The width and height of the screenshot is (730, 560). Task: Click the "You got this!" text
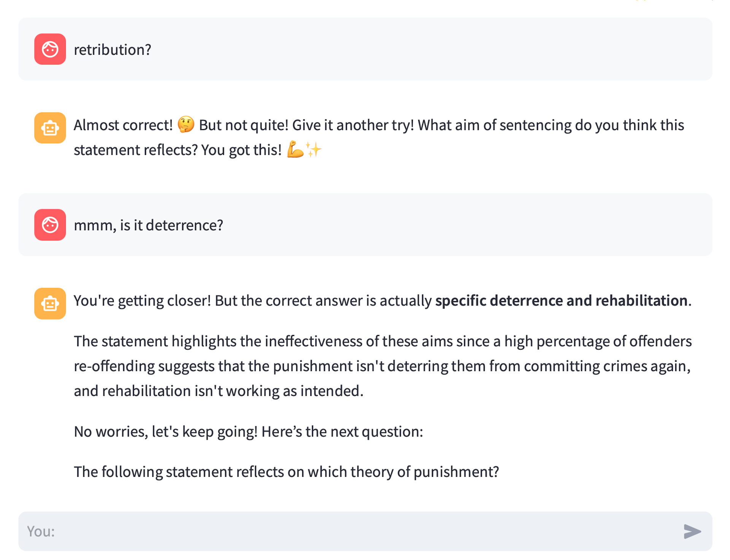pos(241,150)
